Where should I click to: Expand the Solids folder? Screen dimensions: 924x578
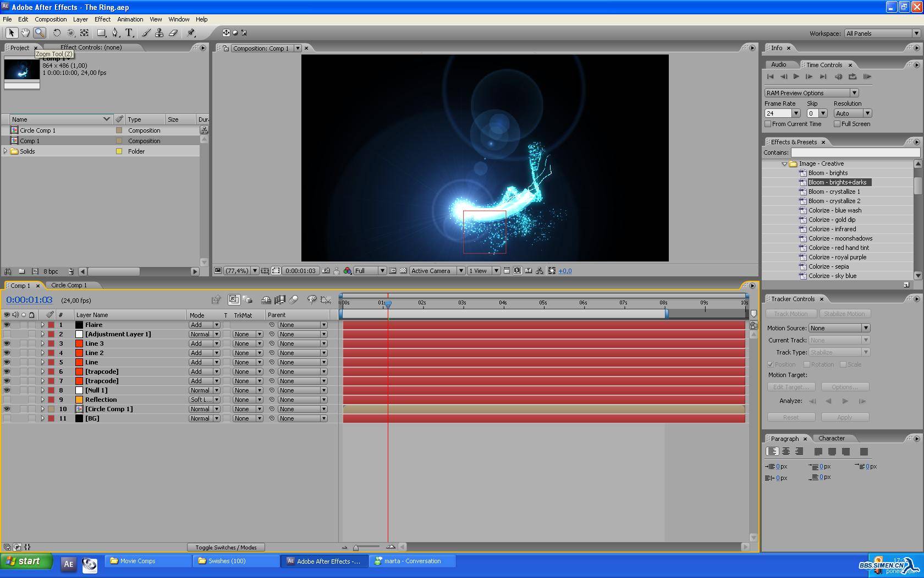(5, 151)
